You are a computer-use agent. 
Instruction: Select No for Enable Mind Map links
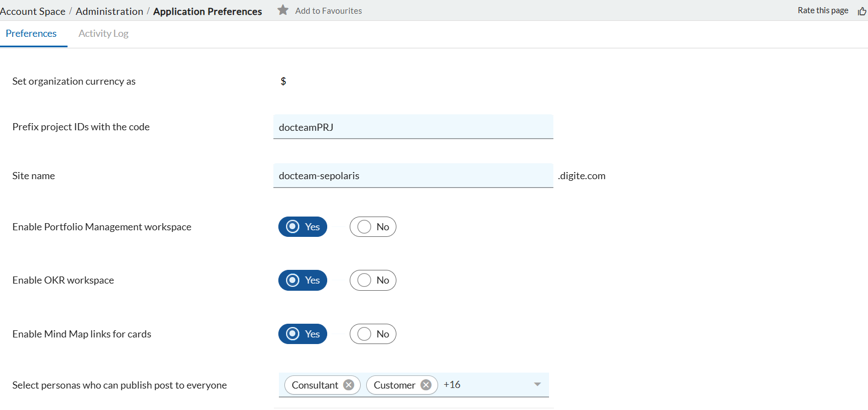pos(373,334)
